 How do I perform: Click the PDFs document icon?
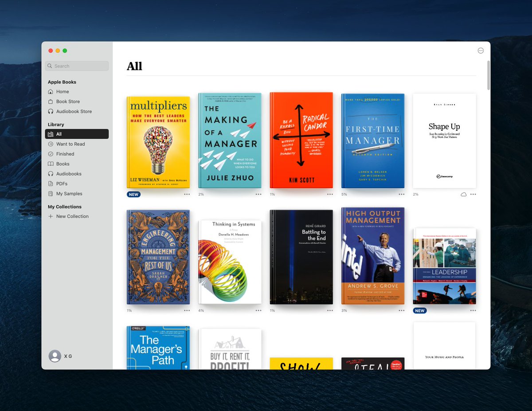51,184
